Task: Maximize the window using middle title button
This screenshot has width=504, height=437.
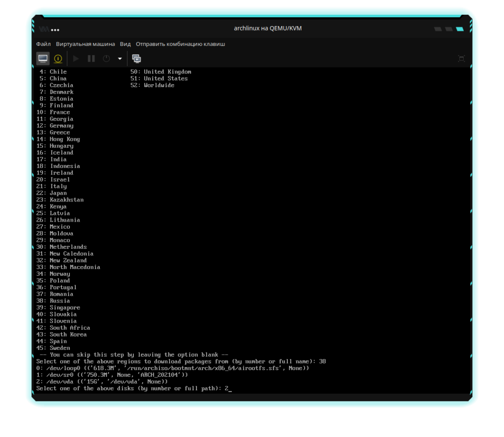Action: 448,29
